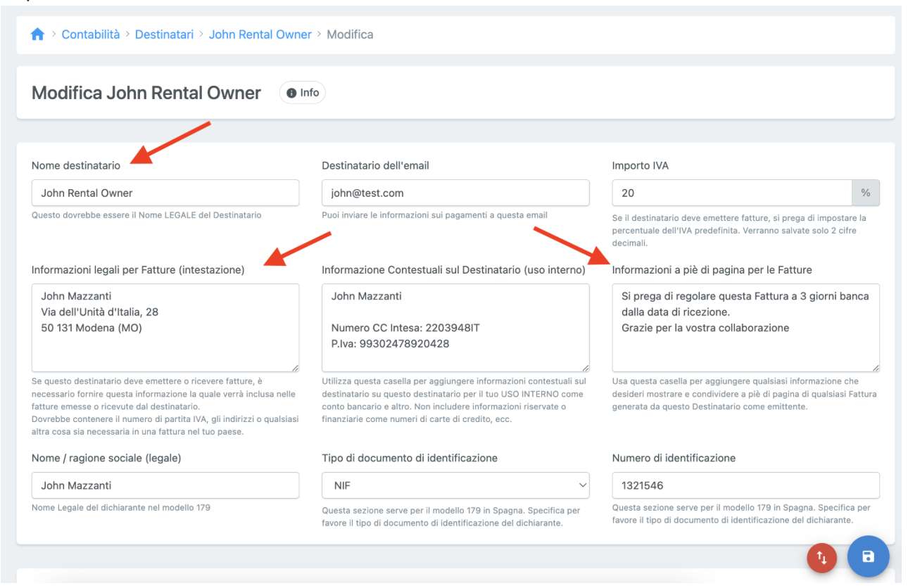
Task: Open Destinatari breadcrumb link
Action: (x=164, y=34)
